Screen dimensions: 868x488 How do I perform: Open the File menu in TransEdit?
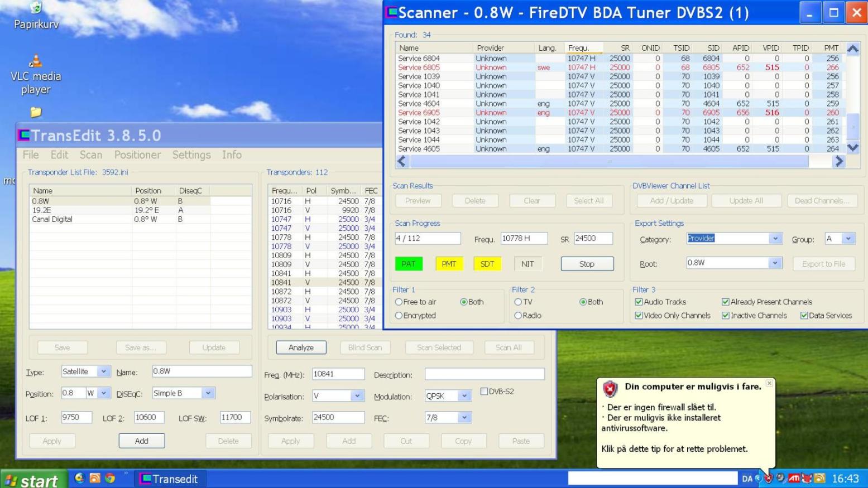pyautogui.click(x=31, y=154)
